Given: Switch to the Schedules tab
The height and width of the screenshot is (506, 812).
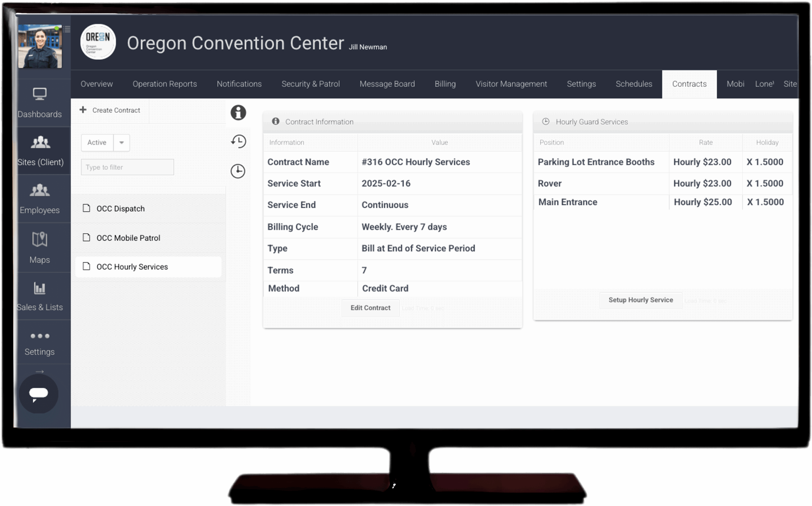Looking at the screenshot, I should (x=634, y=84).
